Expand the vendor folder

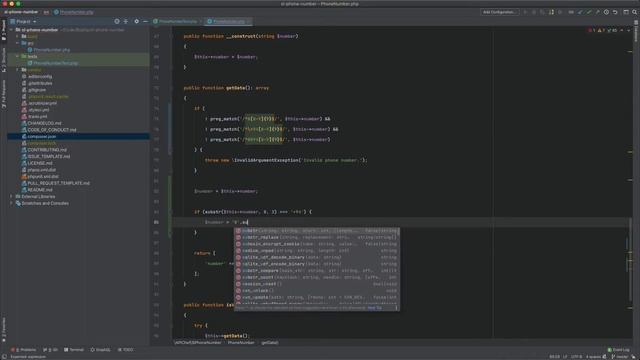pos(18,70)
